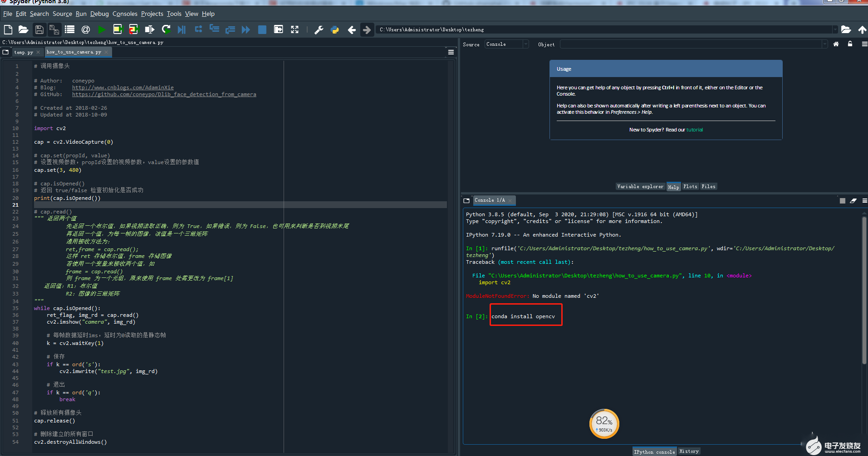Open Preferences with the wrench icon

(x=319, y=30)
